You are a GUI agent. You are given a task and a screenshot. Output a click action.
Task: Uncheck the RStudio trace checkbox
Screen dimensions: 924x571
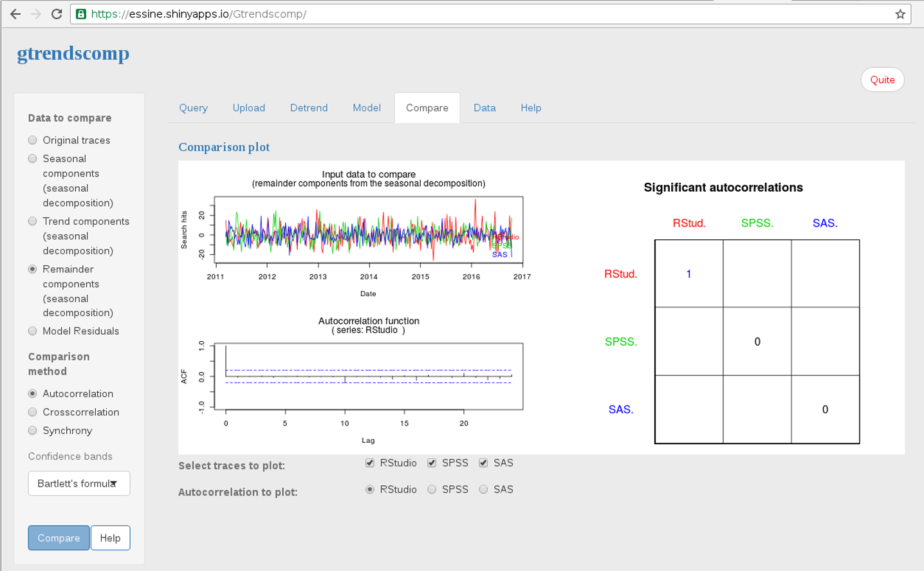pyautogui.click(x=370, y=463)
